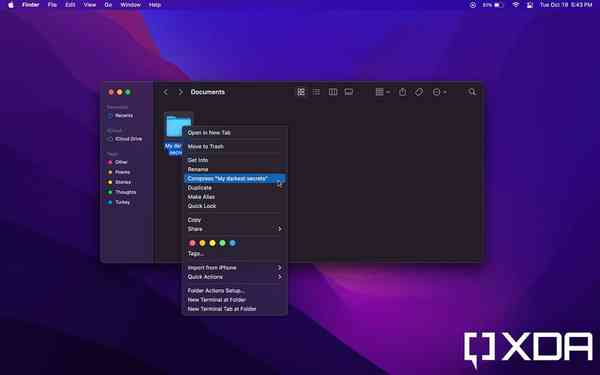
Task: Select the Thoughts tag in sidebar
Action: 122,192
